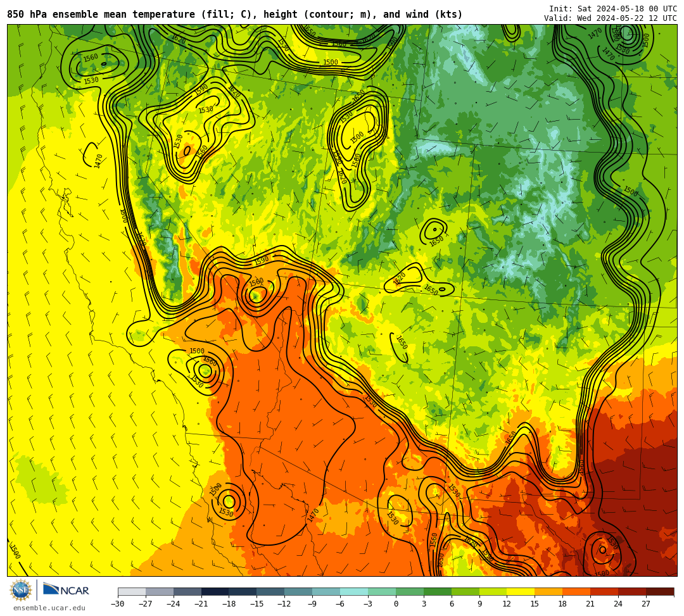Viewport: 684px width, 616px height.
Task: Pick the red swatch between 21 and 24
Action: (605, 591)
